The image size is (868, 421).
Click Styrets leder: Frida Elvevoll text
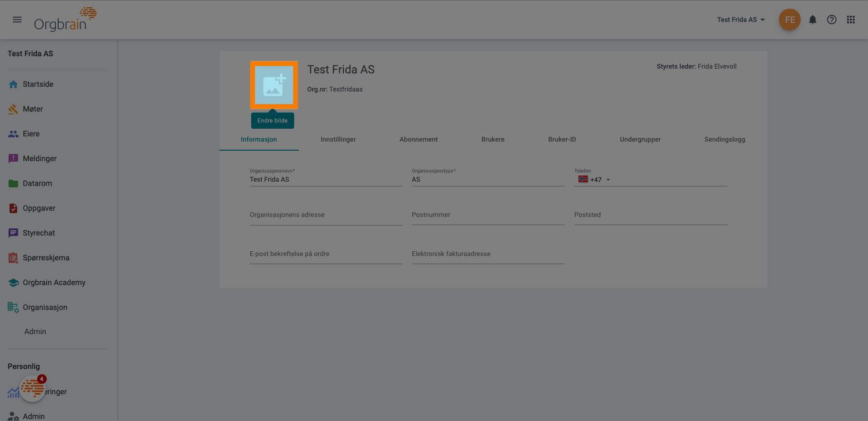(696, 66)
